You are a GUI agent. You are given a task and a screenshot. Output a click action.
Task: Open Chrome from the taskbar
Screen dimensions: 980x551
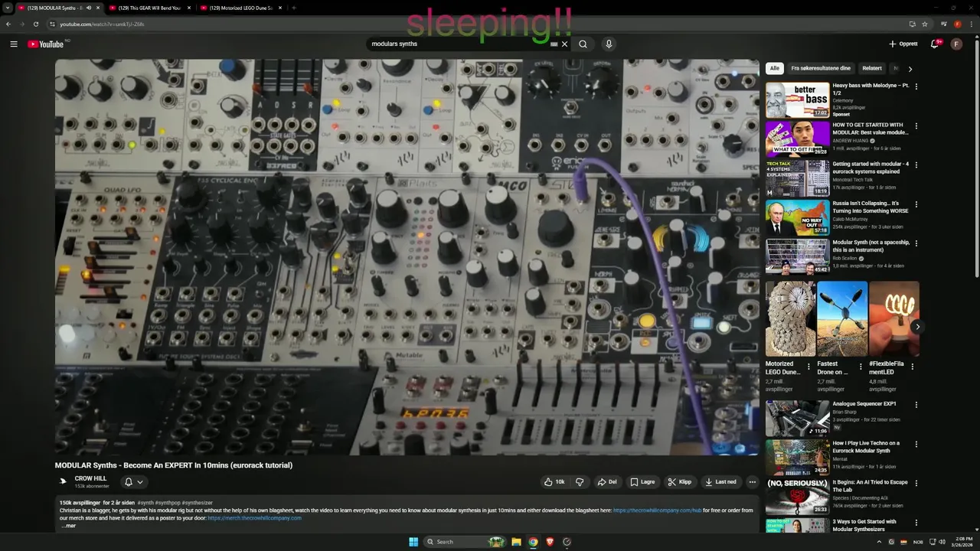pos(533,542)
